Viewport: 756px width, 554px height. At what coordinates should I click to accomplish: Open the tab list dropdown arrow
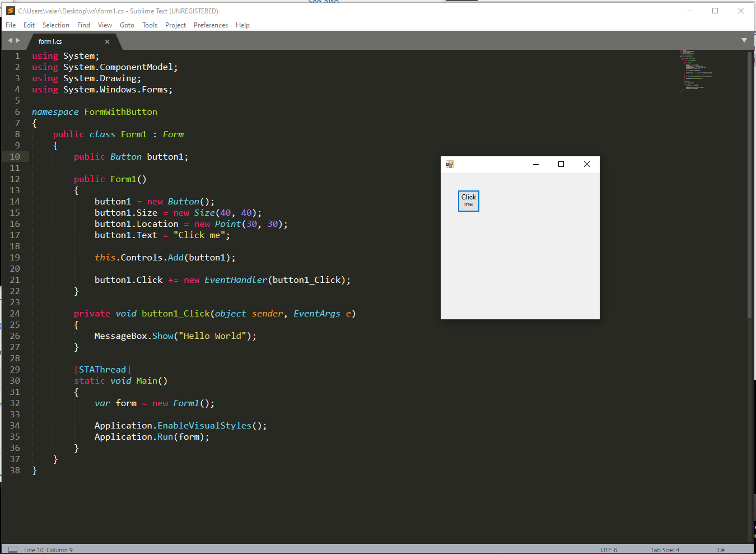(x=744, y=40)
